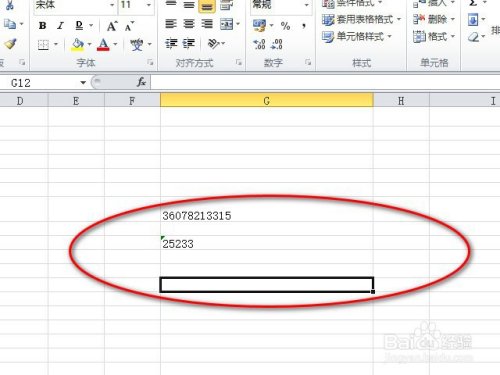Screen dimensions: 500x375
Task: Click the text orientation icon
Action: (214, 43)
